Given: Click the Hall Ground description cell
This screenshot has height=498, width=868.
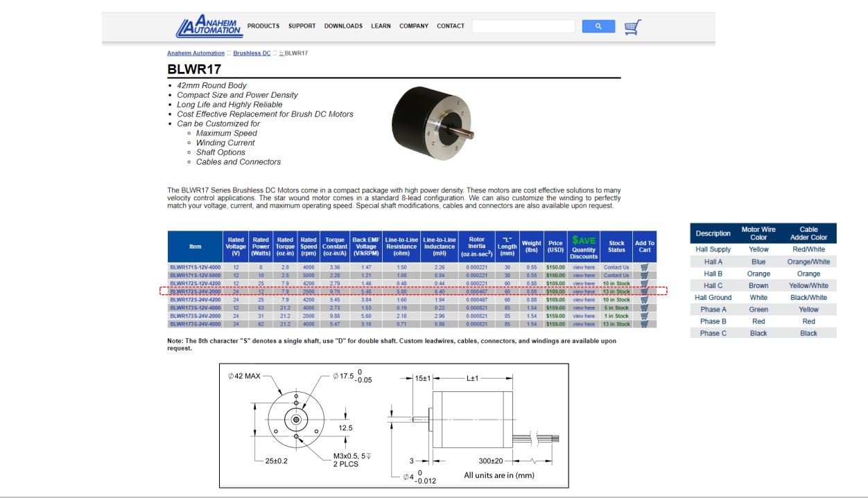Looking at the screenshot, I should [713, 297].
